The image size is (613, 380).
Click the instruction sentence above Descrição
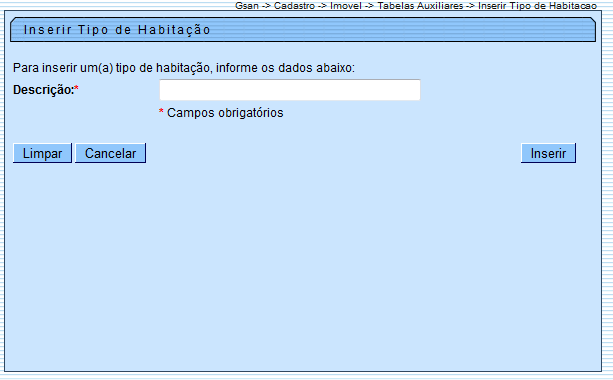click(184, 68)
